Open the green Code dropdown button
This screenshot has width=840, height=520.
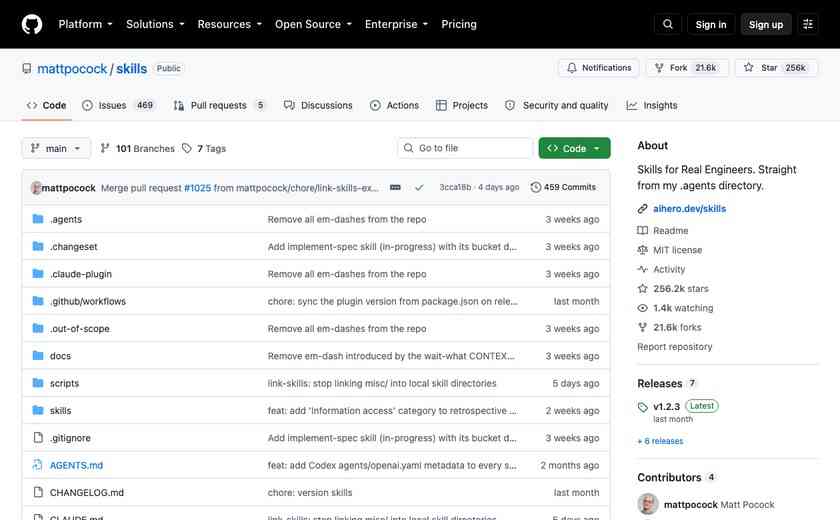coord(574,148)
